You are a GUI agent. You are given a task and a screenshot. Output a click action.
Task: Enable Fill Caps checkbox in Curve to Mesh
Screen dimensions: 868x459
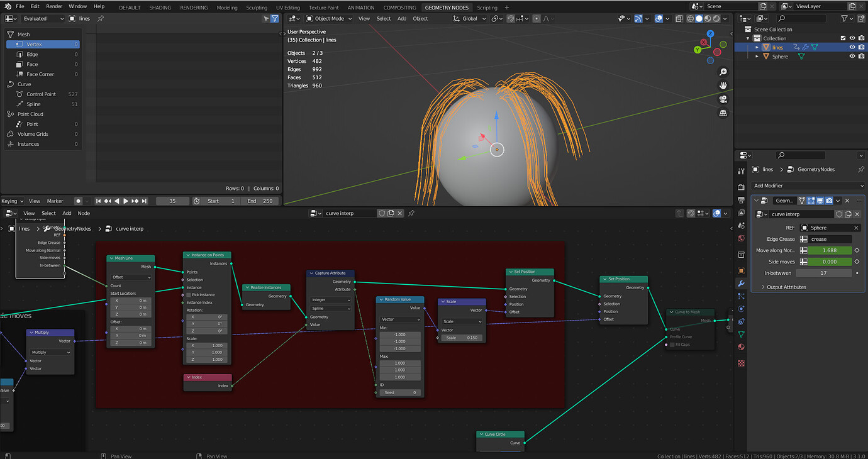(x=672, y=345)
